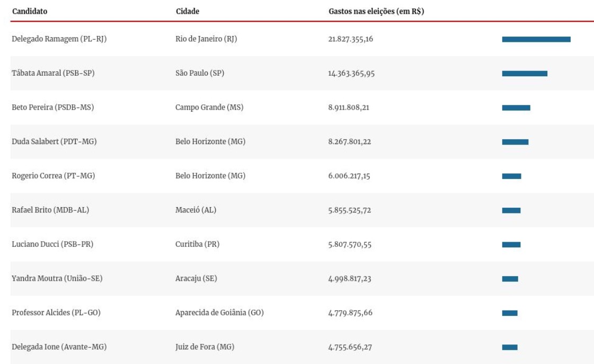
Task: Click Duda Salabert (PDT-MG) candidate cell
Action: coord(54,141)
